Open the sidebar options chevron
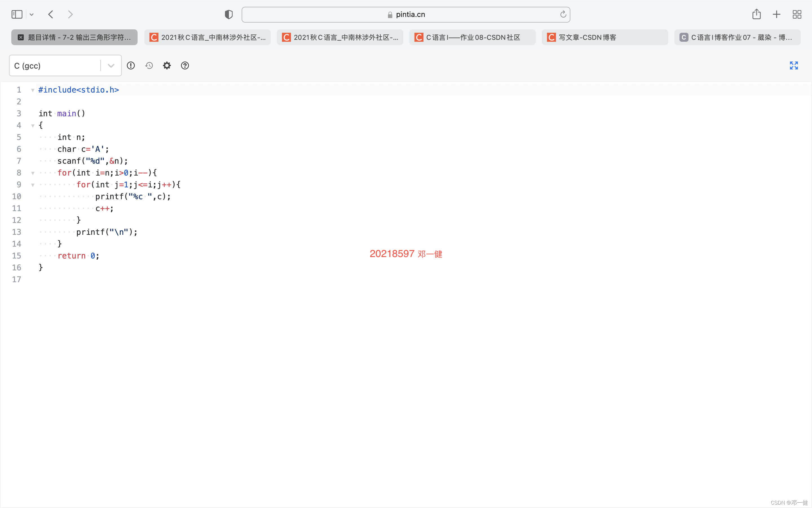Image resolution: width=812 pixels, height=508 pixels. point(32,14)
